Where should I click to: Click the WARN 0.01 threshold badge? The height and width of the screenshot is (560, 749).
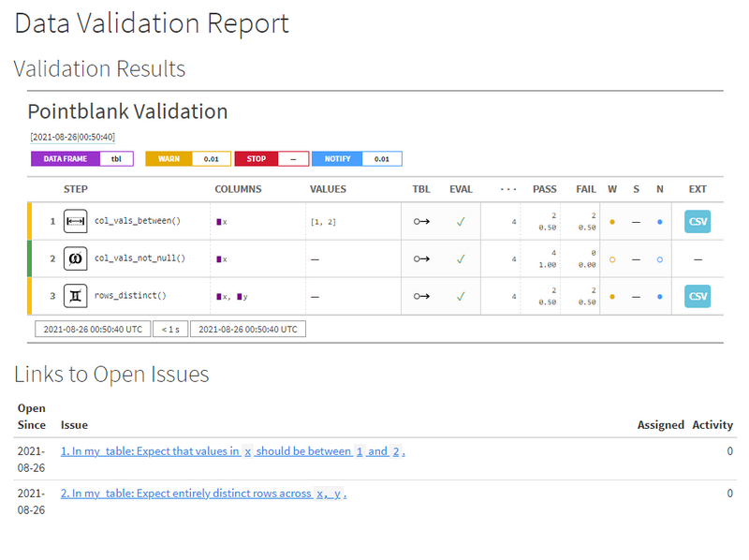(x=188, y=158)
